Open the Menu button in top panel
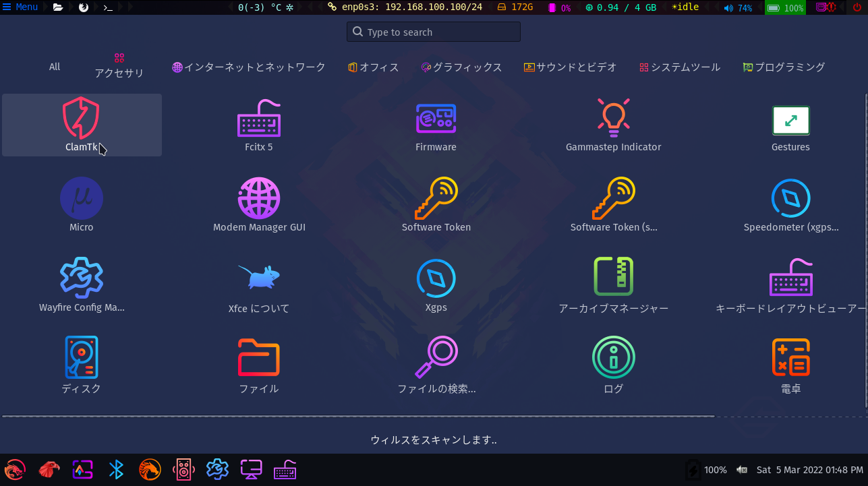The height and width of the screenshot is (486, 868). (21, 7)
